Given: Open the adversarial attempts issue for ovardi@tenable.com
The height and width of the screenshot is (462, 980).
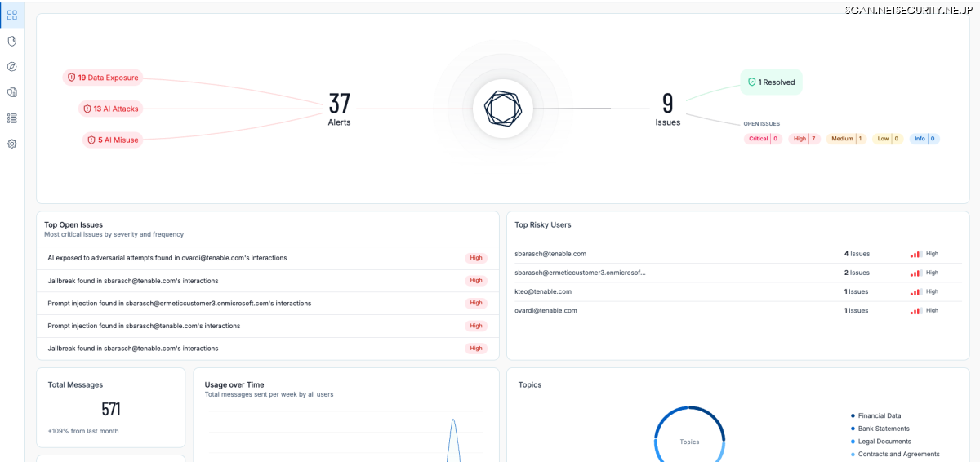Looking at the screenshot, I should click(x=167, y=258).
